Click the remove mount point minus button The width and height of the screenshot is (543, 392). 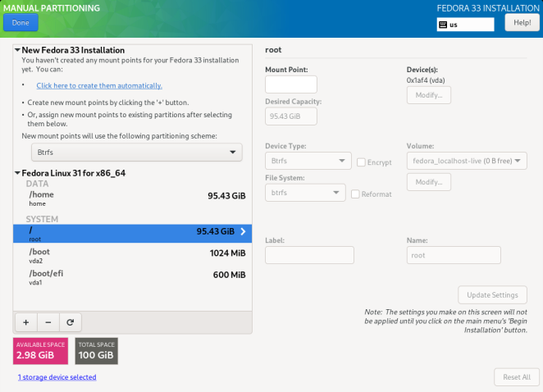(x=48, y=322)
